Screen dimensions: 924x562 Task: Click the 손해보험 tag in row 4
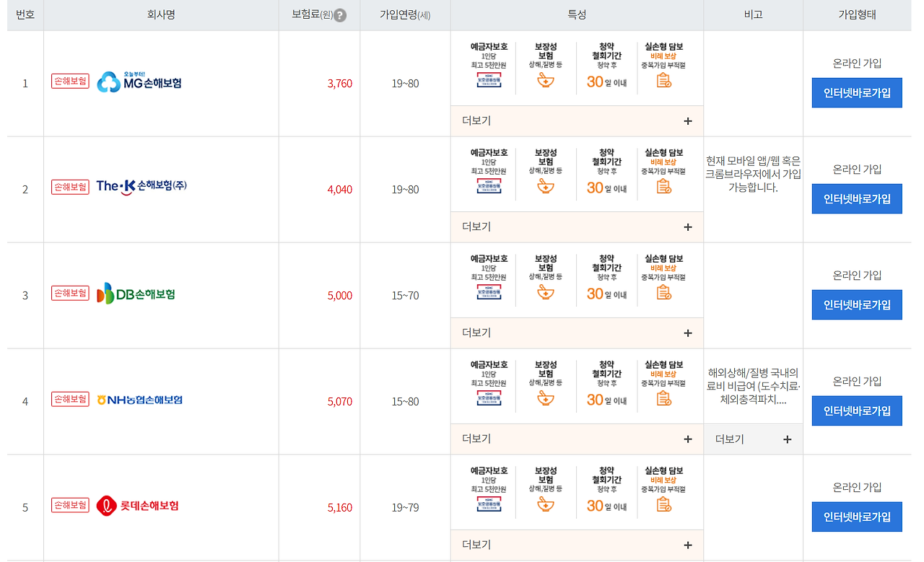coord(70,399)
